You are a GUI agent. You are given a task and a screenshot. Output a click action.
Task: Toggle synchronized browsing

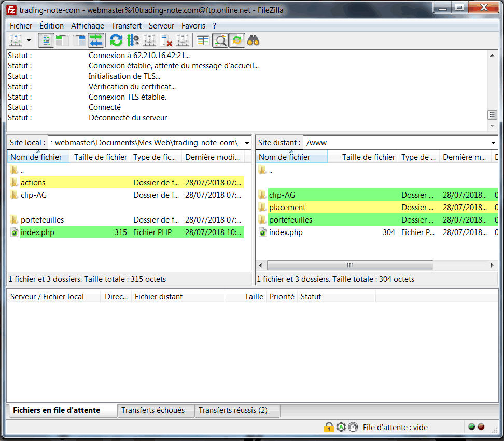237,40
